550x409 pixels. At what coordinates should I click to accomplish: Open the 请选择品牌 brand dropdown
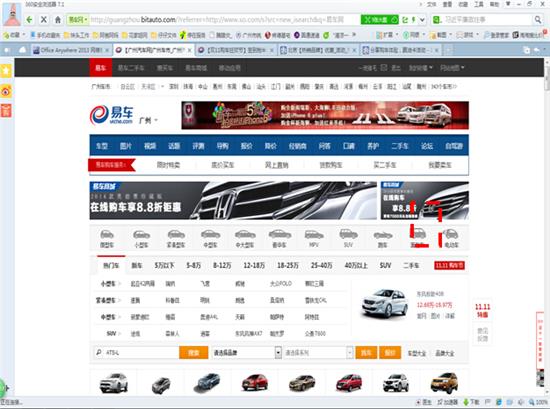click(x=246, y=353)
